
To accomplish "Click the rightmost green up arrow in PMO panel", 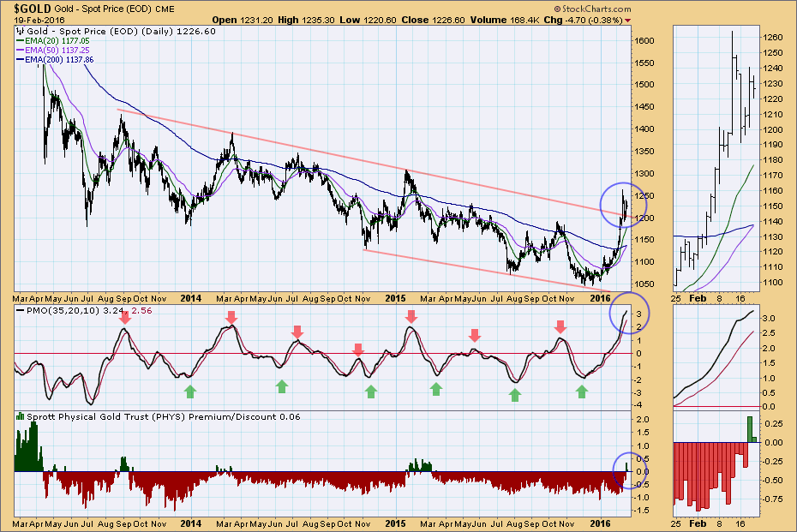I will pyautogui.click(x=582, y=392).
